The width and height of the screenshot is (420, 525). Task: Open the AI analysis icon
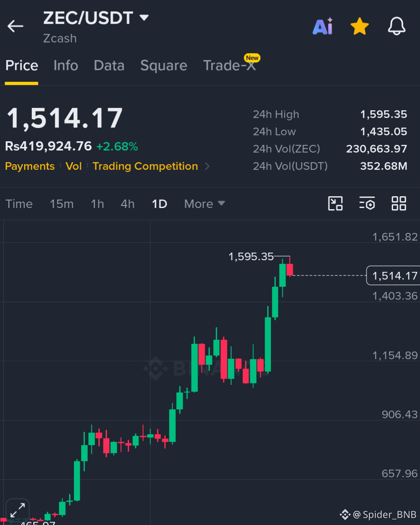click(323, 27)
